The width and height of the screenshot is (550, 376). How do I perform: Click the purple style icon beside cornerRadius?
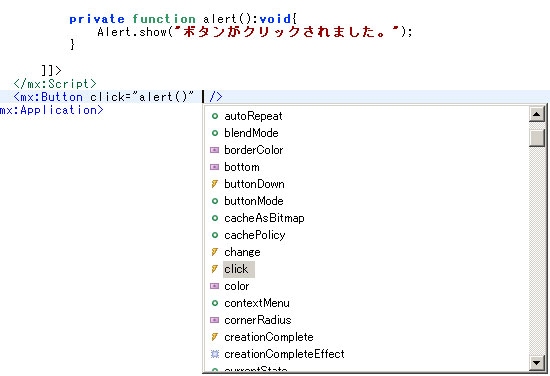point(214,320)
